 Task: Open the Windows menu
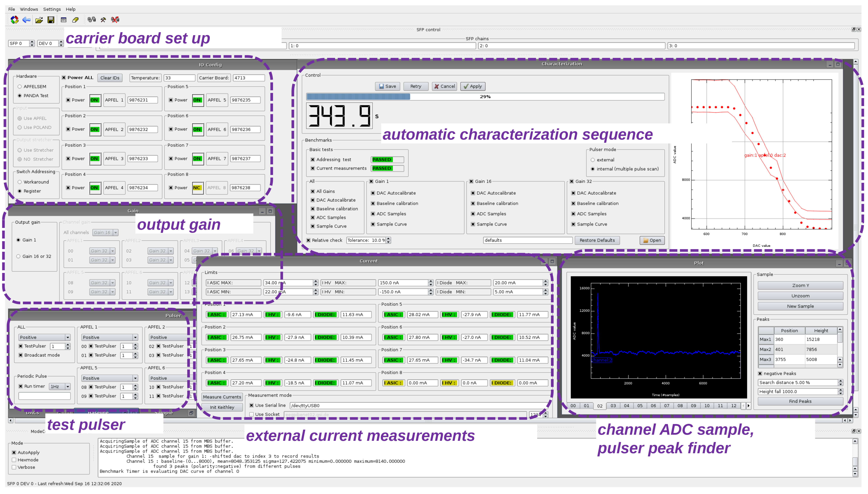tap(29, 9)
